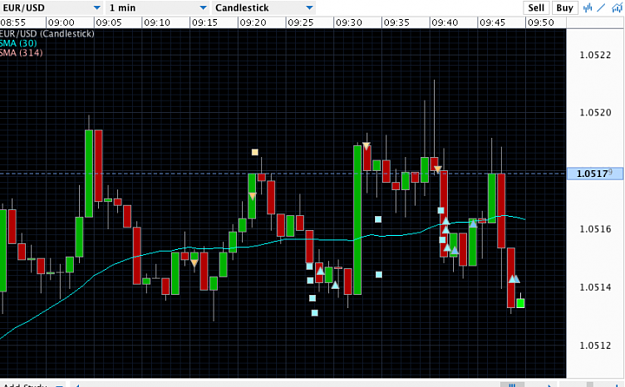This screenshot has height=387, width=625.
Task: Click the 1.0514 price axis label
Action: click(595, 287)
